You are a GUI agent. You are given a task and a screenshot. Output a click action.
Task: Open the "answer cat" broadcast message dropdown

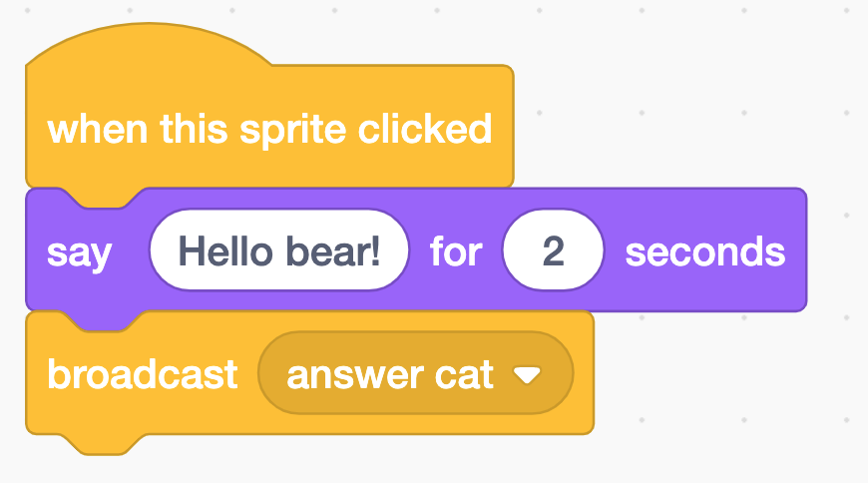pos(415,374)
